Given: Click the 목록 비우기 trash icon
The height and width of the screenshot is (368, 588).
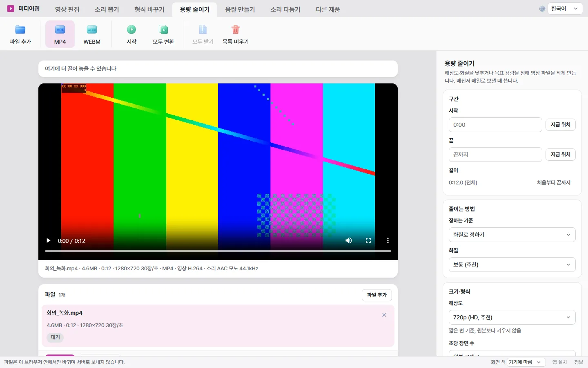Looking at the screenshot, I should coord(236,29).
